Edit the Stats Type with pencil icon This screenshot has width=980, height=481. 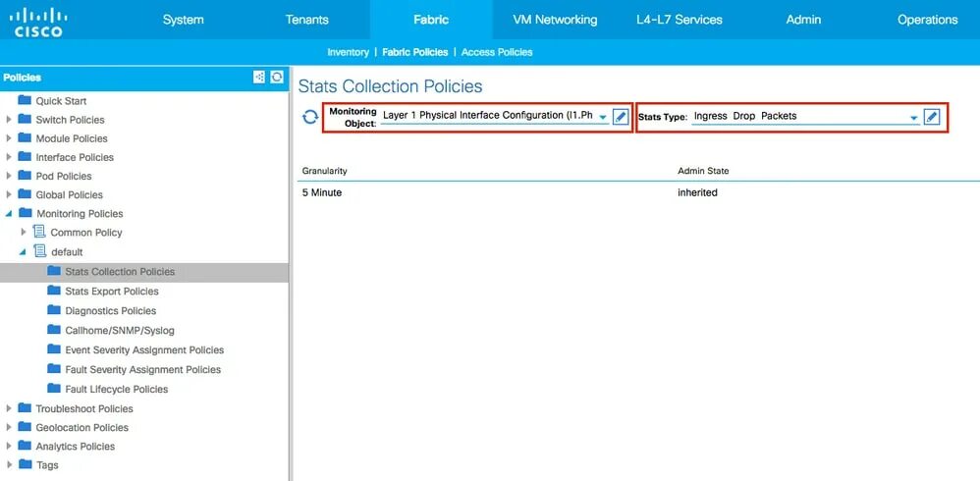click(x=931, y=116)
